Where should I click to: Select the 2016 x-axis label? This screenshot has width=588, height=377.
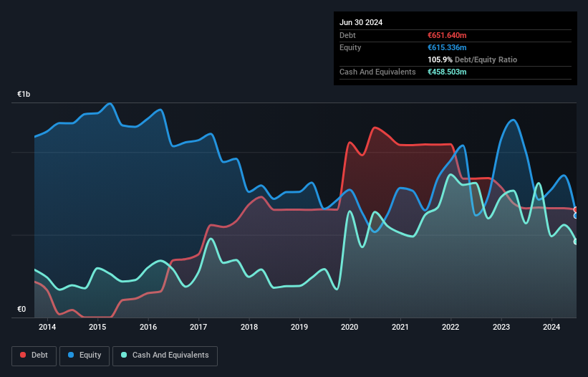tap(148, 327)
